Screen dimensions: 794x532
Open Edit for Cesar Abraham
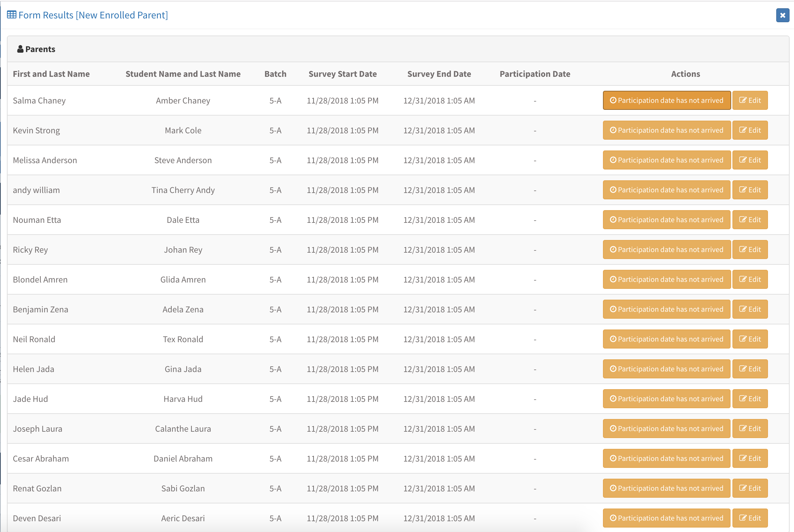point(750,459)
